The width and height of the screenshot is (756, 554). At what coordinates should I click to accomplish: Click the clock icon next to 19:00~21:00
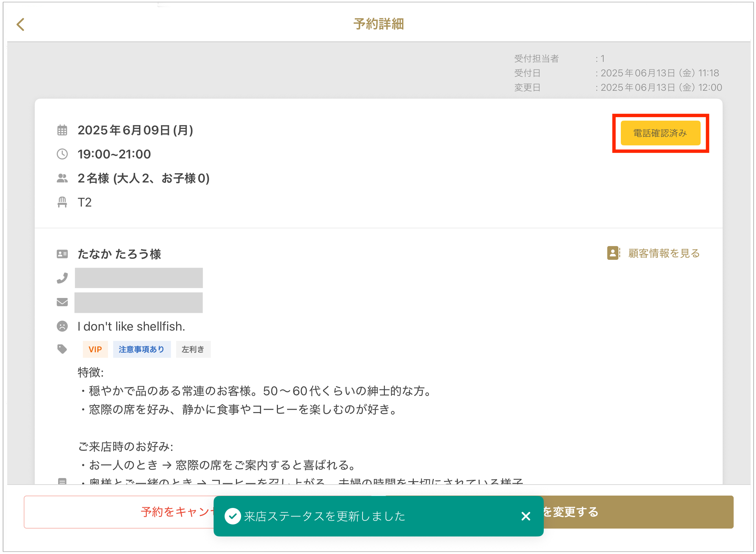[62, 154]
